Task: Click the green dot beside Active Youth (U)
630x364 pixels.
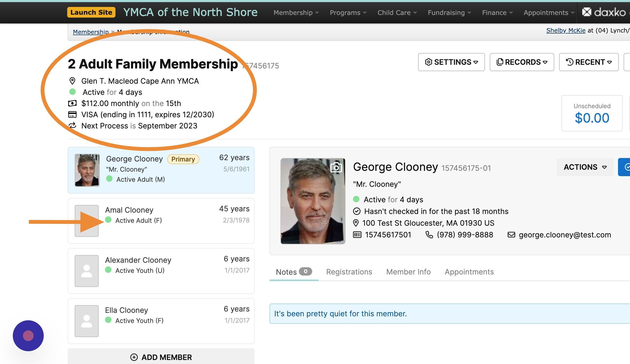Action: coord(108,270)
